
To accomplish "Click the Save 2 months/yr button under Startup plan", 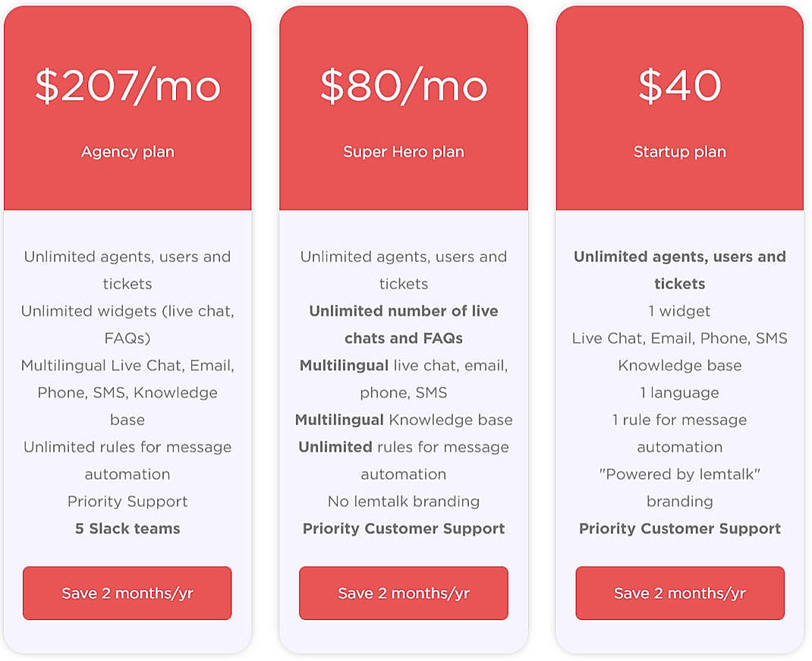I will point(679,593).
